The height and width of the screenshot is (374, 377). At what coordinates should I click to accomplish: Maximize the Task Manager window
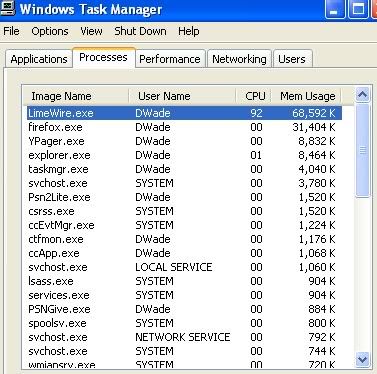point(358,9)
